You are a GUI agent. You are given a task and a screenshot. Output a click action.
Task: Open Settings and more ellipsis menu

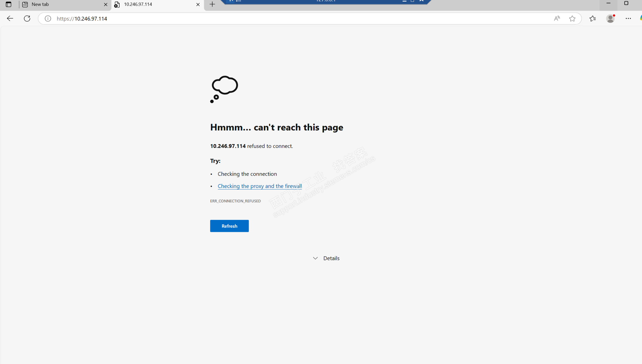tap(628, 19)
